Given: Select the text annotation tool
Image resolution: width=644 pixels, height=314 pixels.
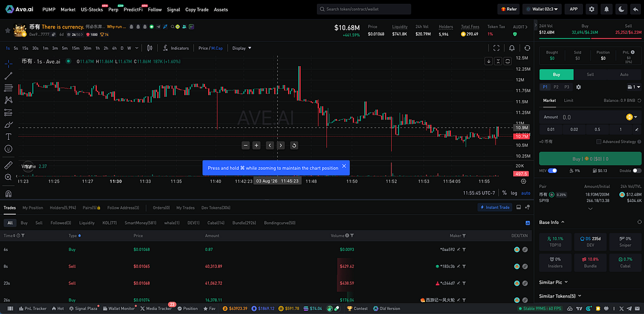Looking at the screenshot, I should pyautogui.click(x=8, y=137).
